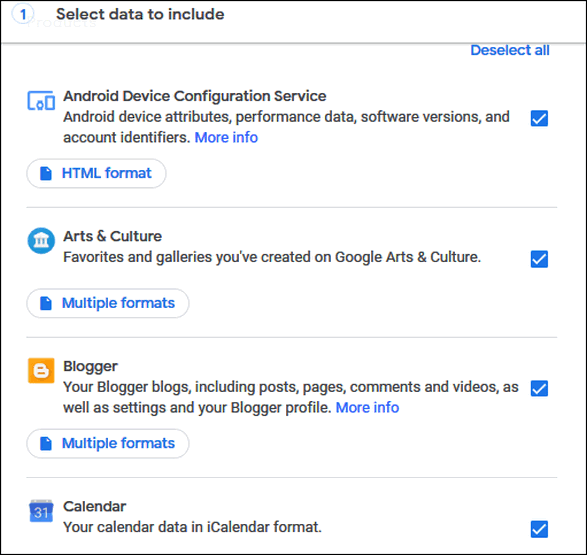Click the Android Device Configuration Service icon
The image size is (587, 555).
point(41,101)
